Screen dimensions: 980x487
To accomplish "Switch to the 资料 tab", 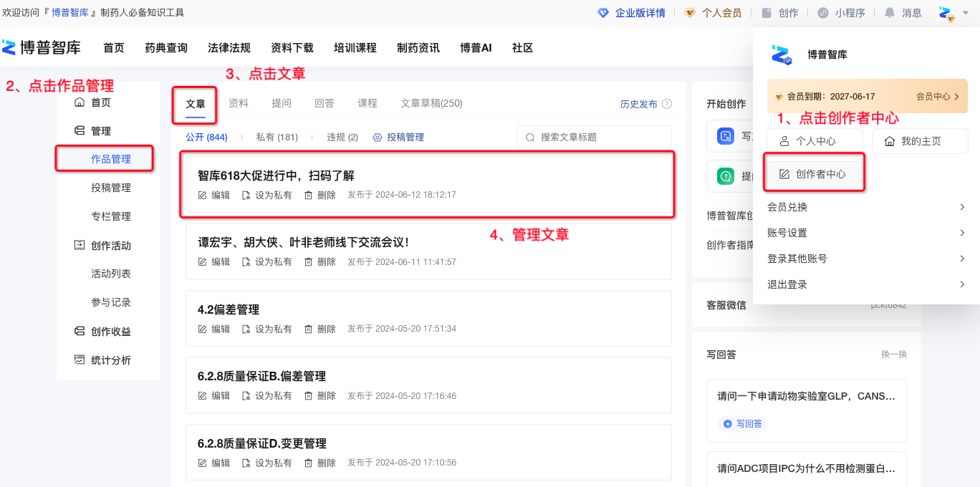I will click(239, 104).
